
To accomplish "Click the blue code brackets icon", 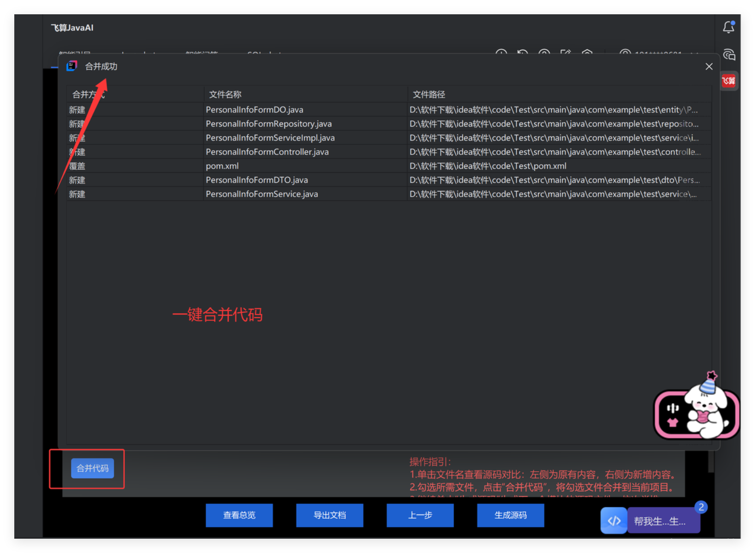I will point(614,521).
